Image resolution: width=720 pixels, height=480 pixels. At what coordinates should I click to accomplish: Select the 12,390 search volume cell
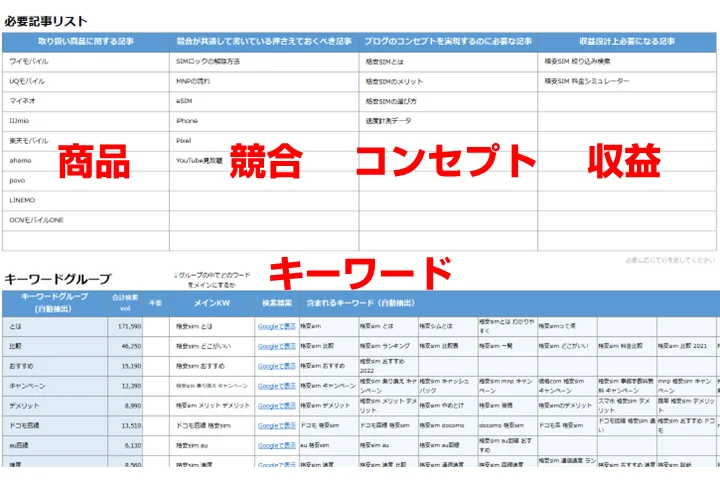coord(125,386)
